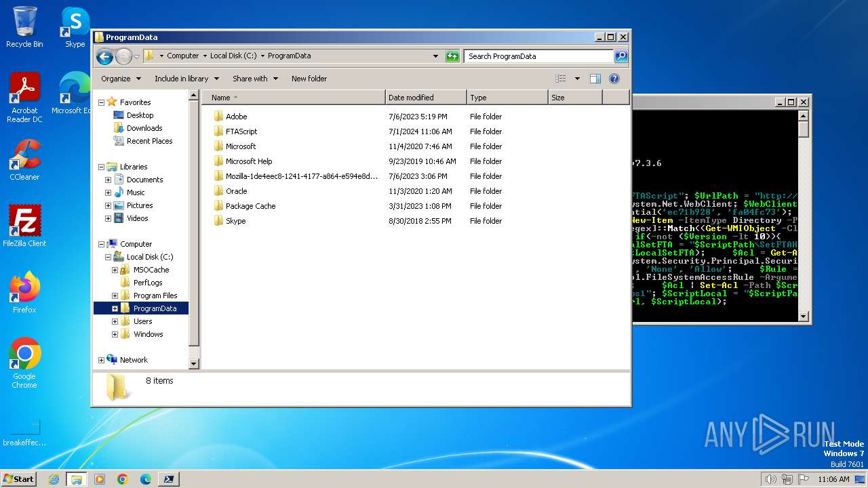Open Internet Explorer from taskbar
868x488 pixels.
(54, 479)
